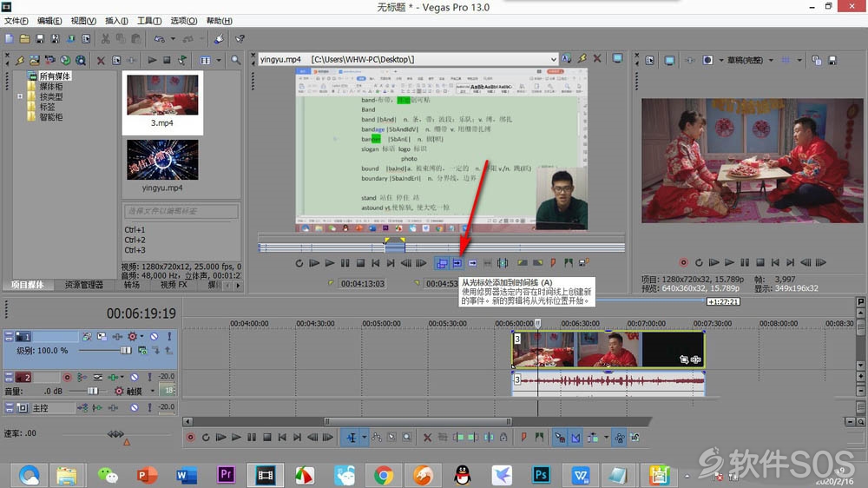Open the 文件(F) menu
The image size is (868, 488).
click(16, 21)
